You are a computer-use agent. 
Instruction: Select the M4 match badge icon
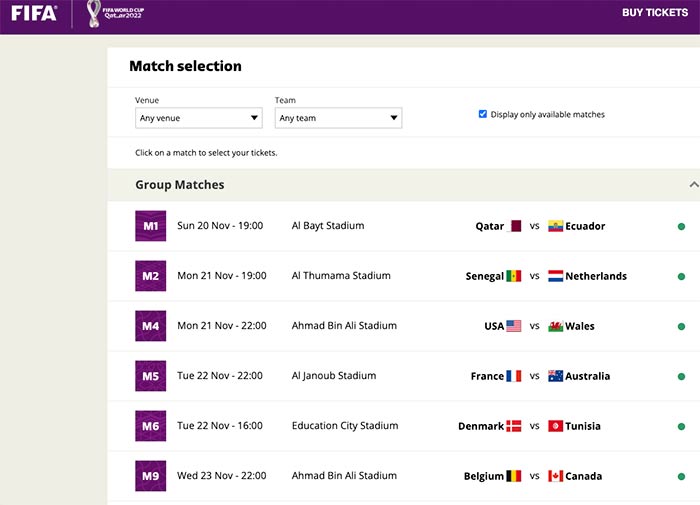tap(150, 326)
